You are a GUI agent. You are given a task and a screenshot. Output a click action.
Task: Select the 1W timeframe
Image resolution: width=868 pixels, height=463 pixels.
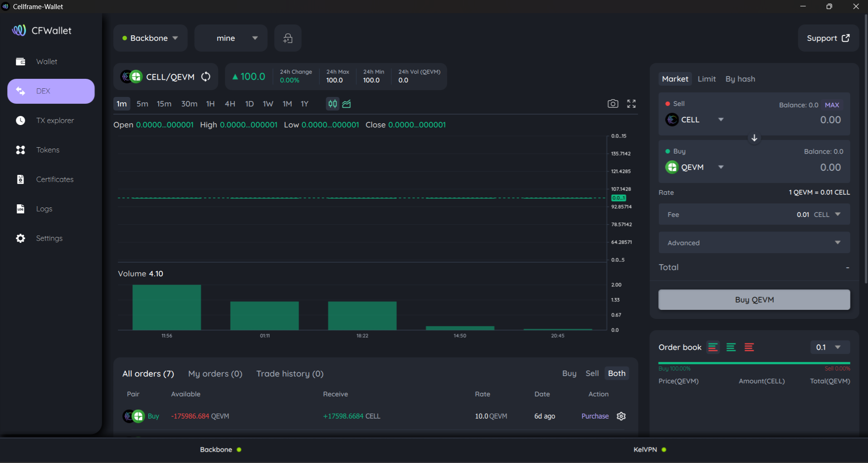268,104
